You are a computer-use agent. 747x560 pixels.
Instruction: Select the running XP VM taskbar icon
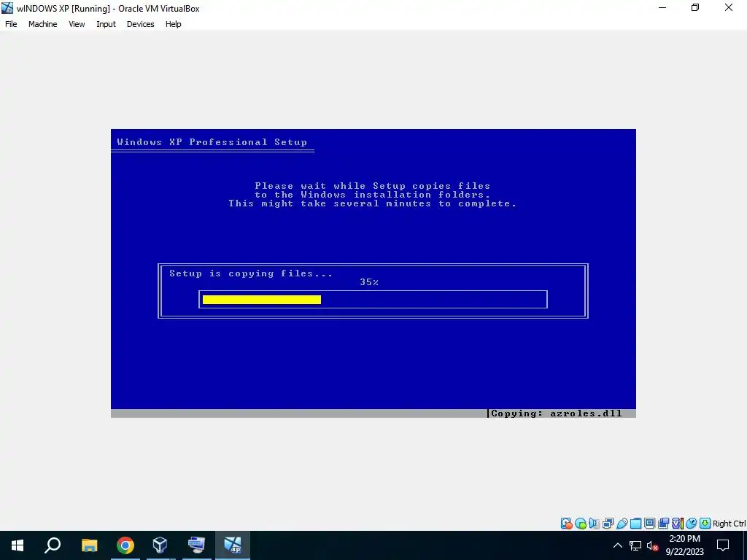click(x=233, y=545)
